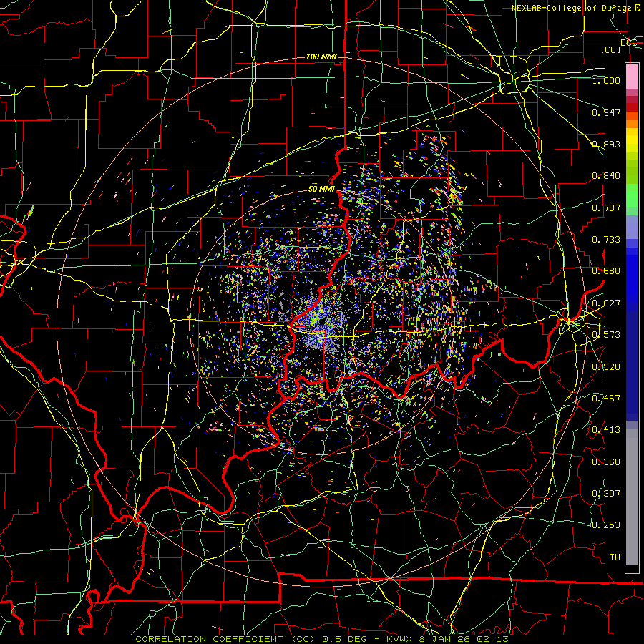Select the 0.307 color scale value
This screenshot has width=644, height=644.
tap(606, 494)
